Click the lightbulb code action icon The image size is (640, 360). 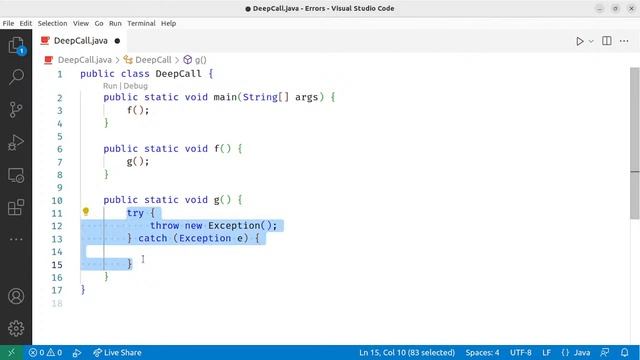click(86, 211)
